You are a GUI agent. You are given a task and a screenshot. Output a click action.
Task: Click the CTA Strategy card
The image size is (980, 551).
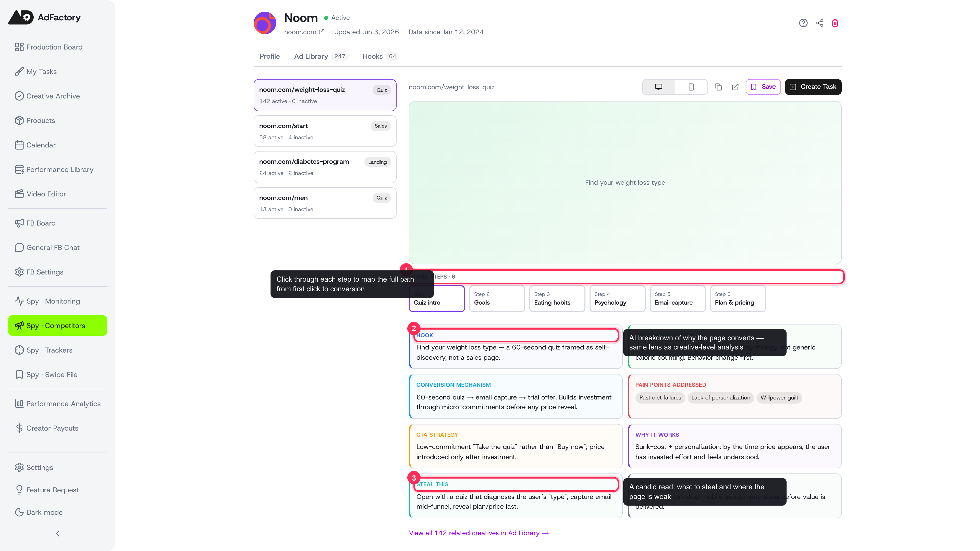coord(516,446)
